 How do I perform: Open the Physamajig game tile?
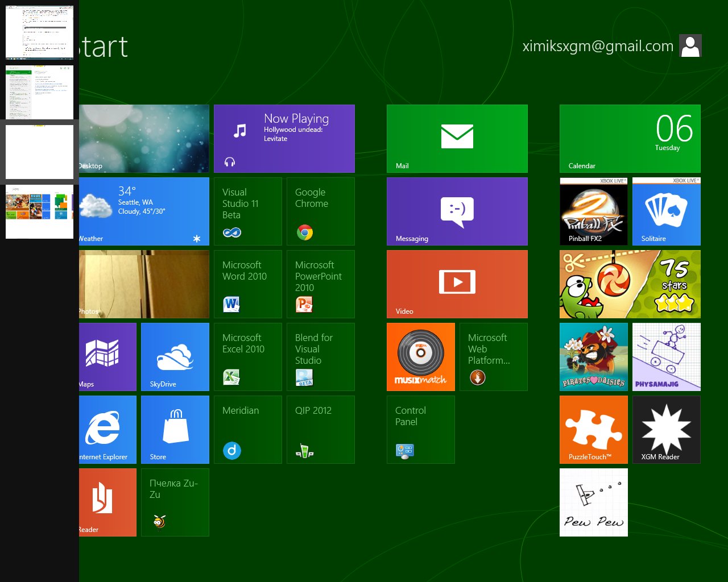667,357
